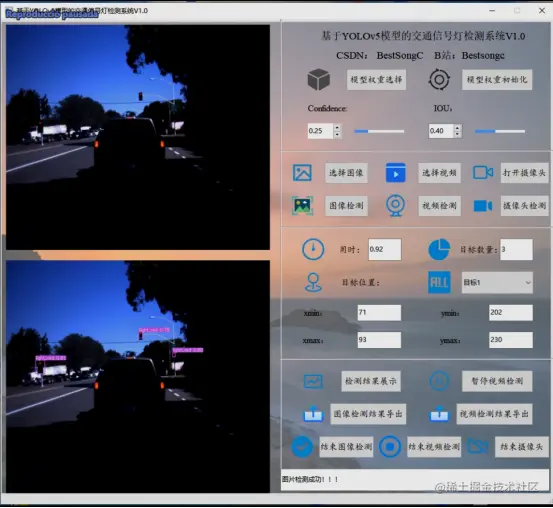Click the 暂停视频检测 button
This screenshot has width=553, height=508.
click(x=497, y=381)
